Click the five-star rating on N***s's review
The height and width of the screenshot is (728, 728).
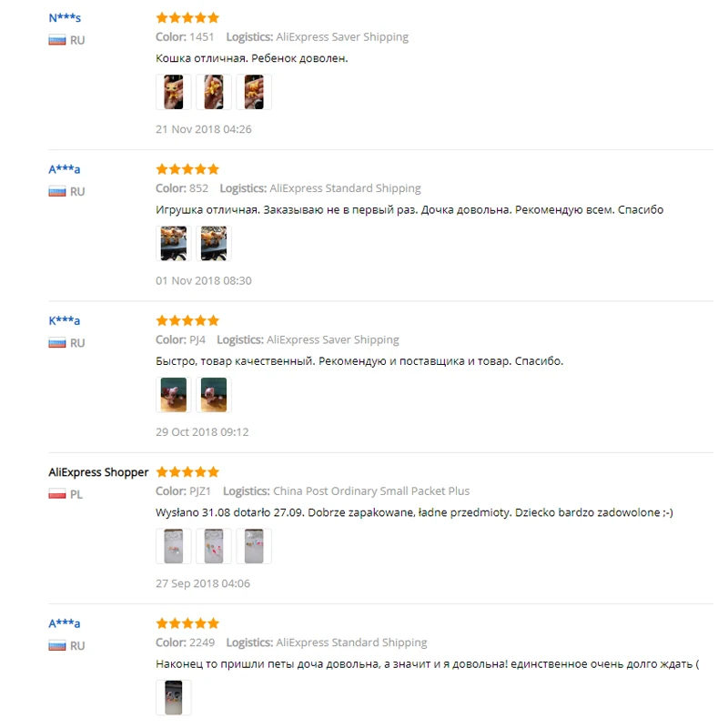pos(187,17)
